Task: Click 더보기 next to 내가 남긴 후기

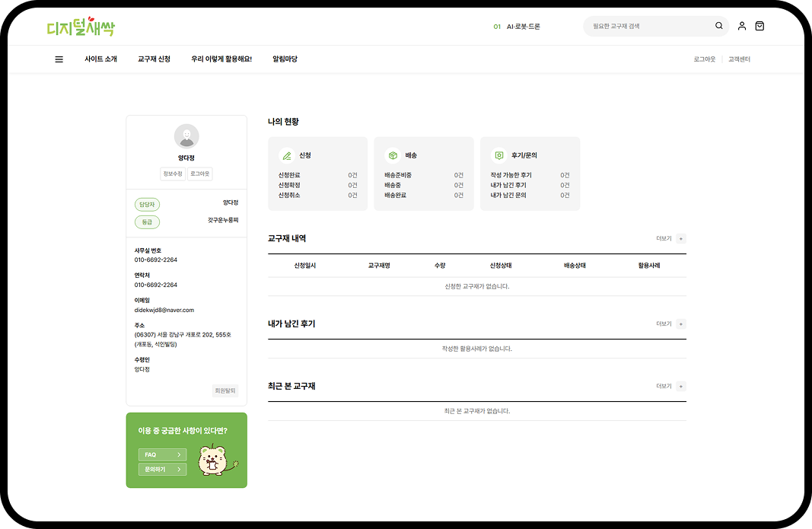Action: click(664, 323)
